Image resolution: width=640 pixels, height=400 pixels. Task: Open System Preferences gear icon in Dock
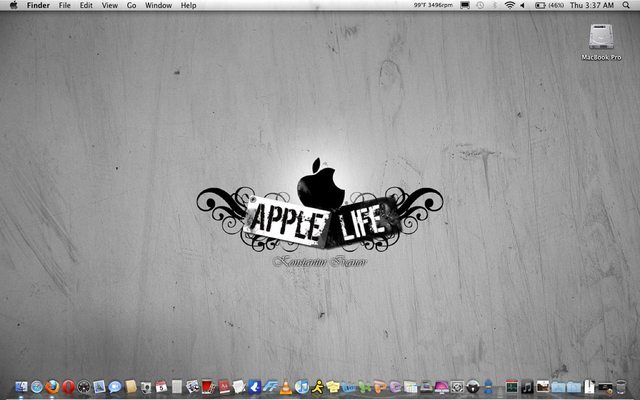click(457, 387)
